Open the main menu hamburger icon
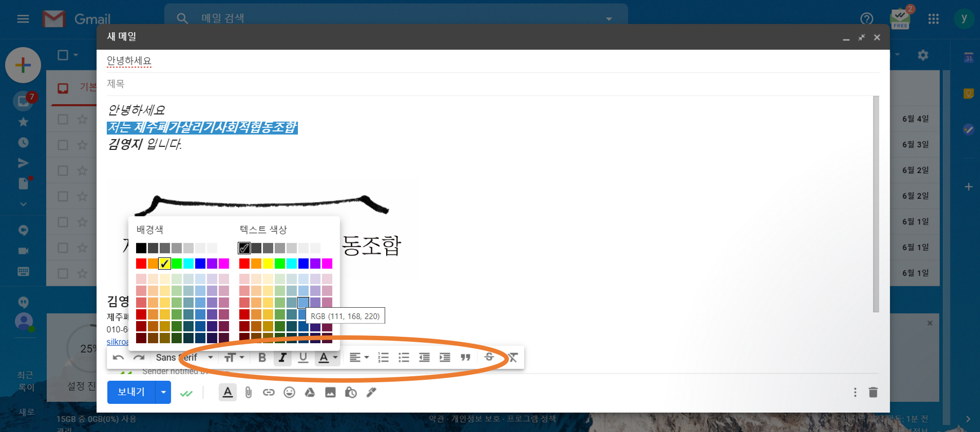The width and height of the screenshot is (980, 432). point(23,19)
